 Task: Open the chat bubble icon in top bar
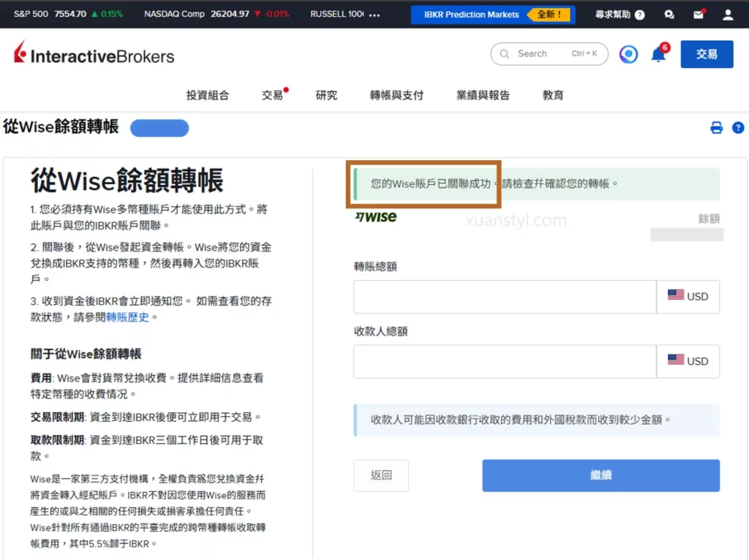coord(669,15)
